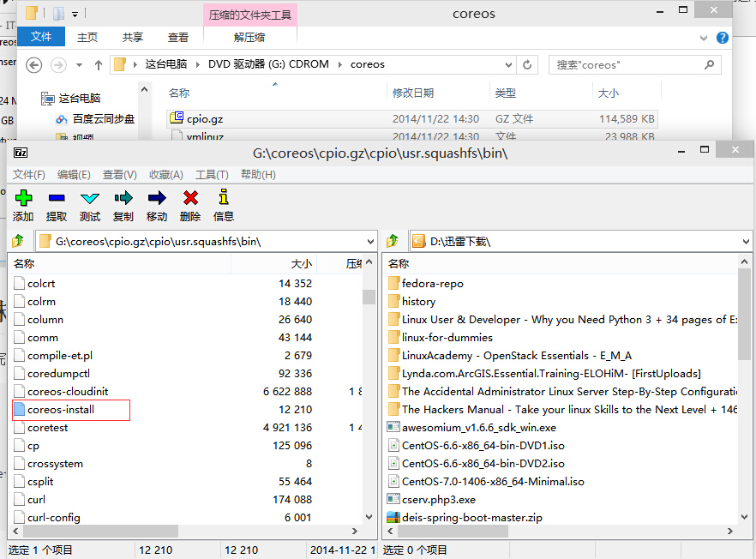
Task: Open the 编辑(E) menu in 7-Zip
Action: coord(74,175)
